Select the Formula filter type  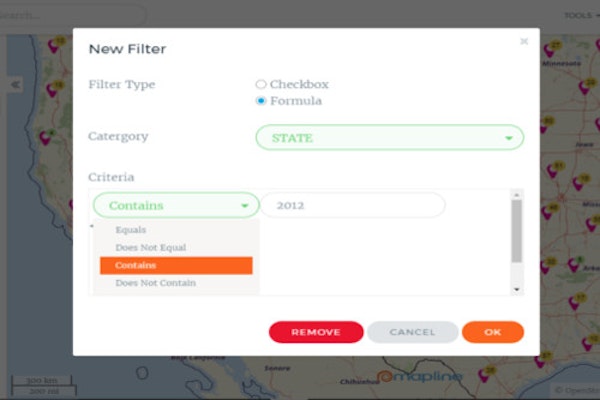[261, 101]
